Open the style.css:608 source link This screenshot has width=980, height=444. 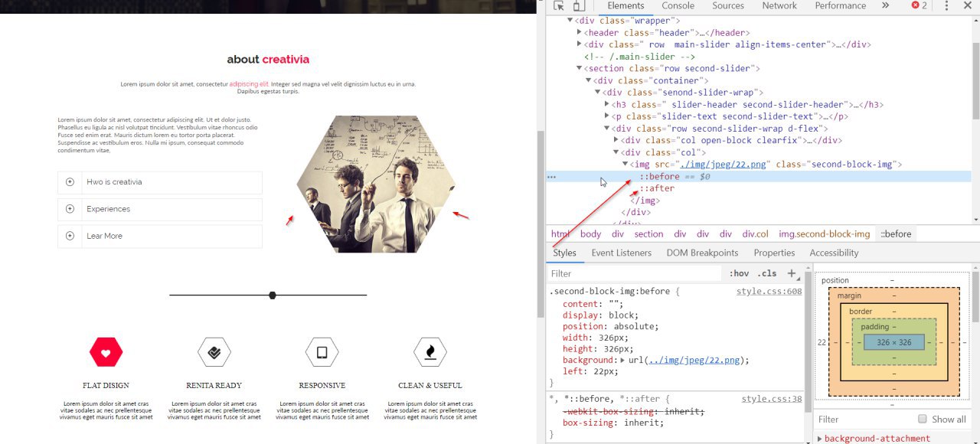(x=769, y=292)
